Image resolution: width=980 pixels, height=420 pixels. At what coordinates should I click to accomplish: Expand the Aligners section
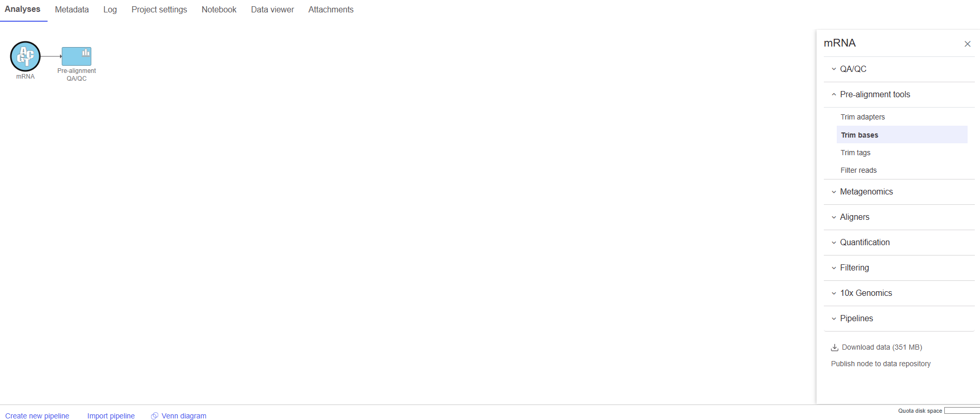click(x=854, y=217)
